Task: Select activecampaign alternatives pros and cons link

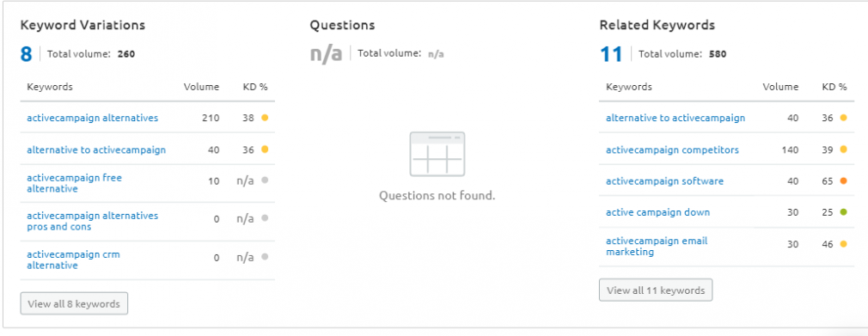Action: (93, 221)
